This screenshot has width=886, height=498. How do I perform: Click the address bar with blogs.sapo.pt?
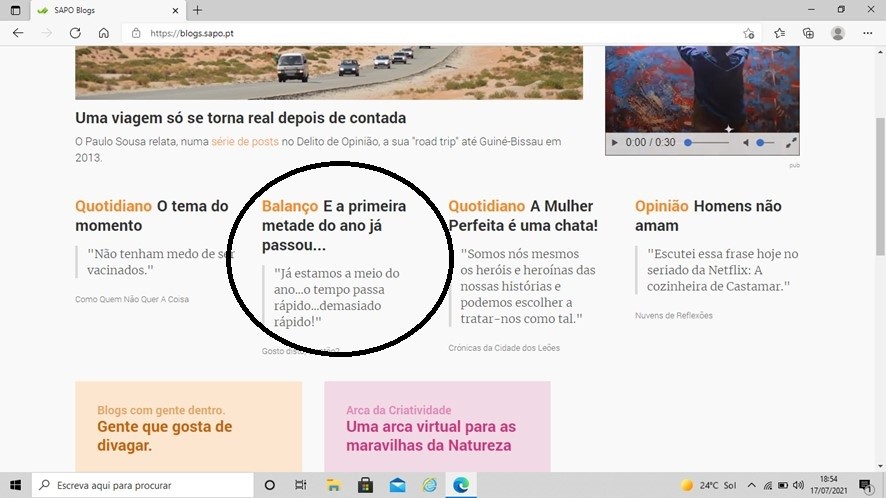coord(441,33)
